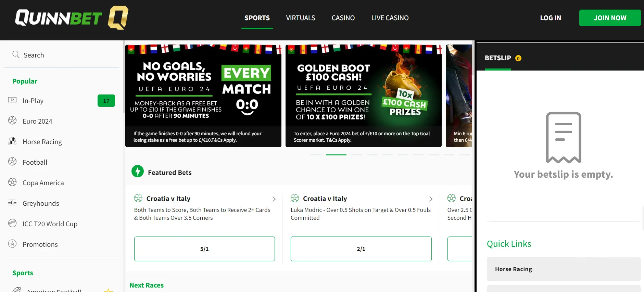
Task: Click the Football ball icon in sidebar
Action: pos(12,162)
